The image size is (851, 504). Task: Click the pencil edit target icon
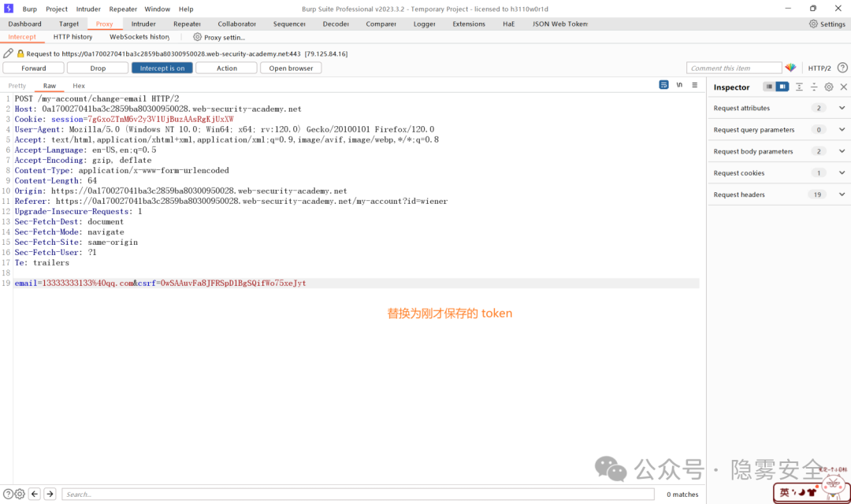pos(8,54)
